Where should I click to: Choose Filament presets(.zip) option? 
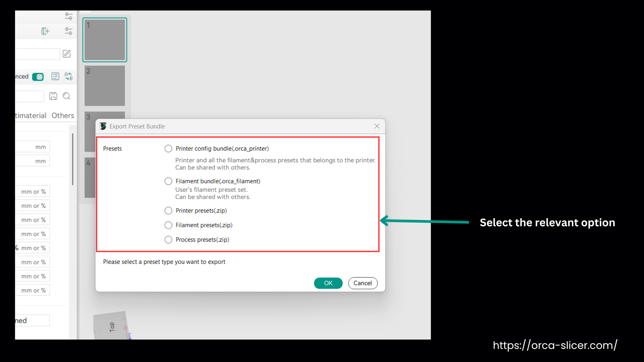click(x=168, y=225)
